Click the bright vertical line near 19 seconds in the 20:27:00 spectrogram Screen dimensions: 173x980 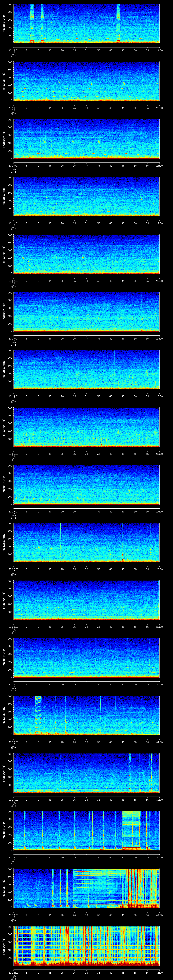(60, 543)
